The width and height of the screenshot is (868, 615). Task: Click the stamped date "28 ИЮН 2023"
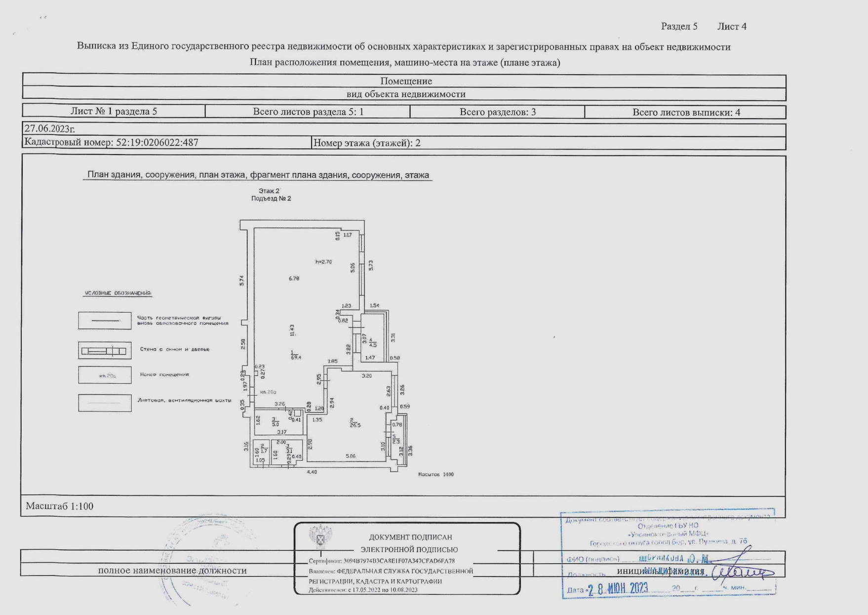coord(618,588)
